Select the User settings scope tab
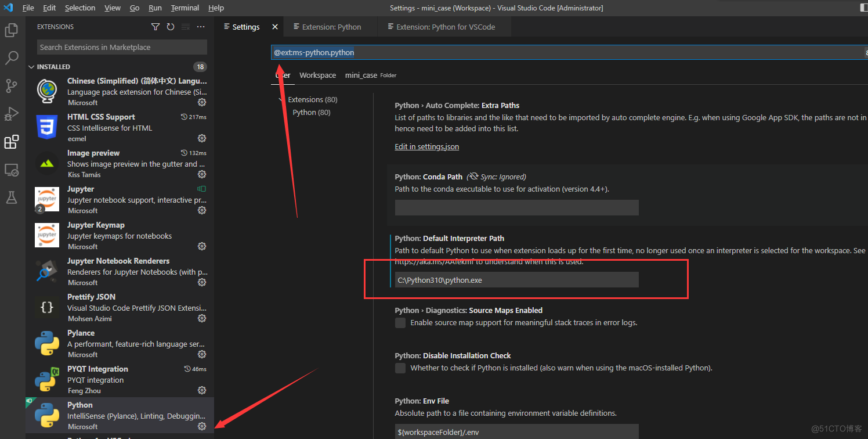868x439 pixels. pyautogui.click(x=283, y=75)
